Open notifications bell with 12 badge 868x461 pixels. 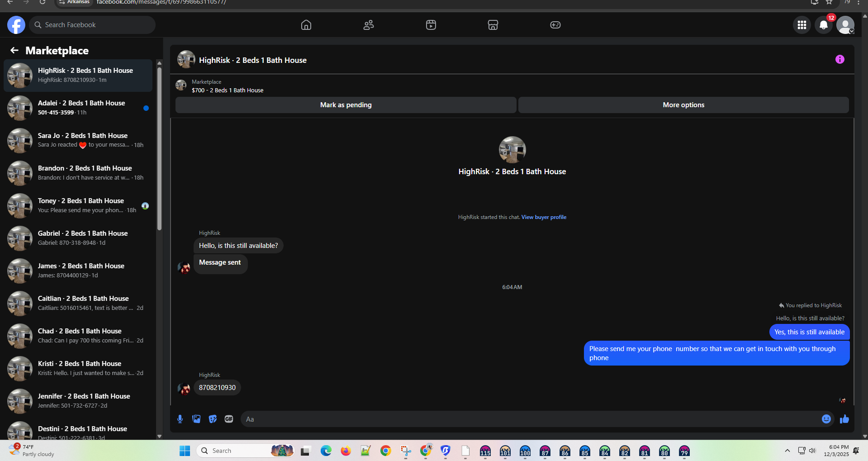824,25
